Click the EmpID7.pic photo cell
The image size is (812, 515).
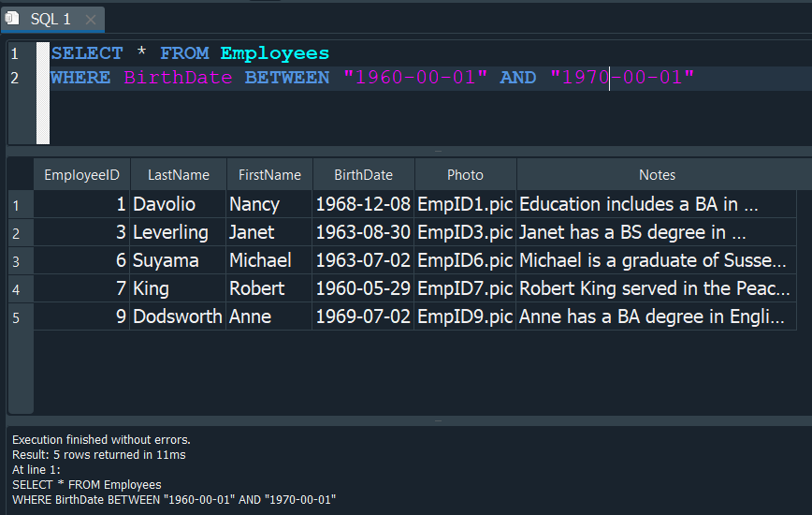[465, 288]
